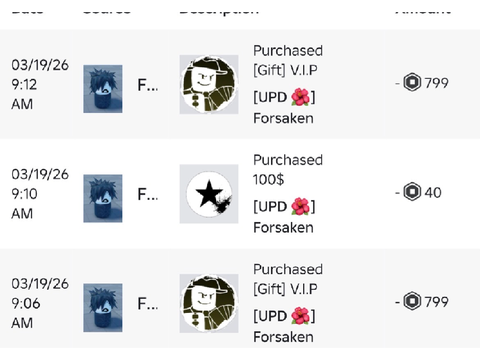Click Robux icon in 9:06 AM row
This screenshot has height=360, width=480.
point(412,301)
